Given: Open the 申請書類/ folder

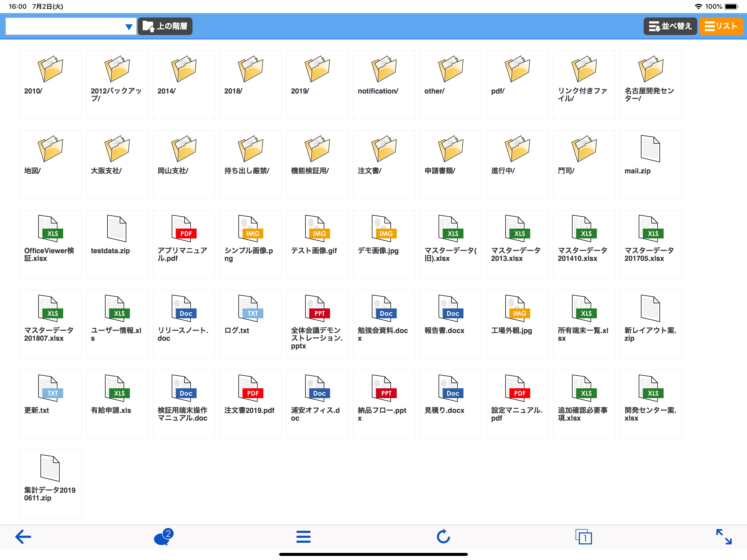Looking at the screenshot, I should click(x=451, y=165).
